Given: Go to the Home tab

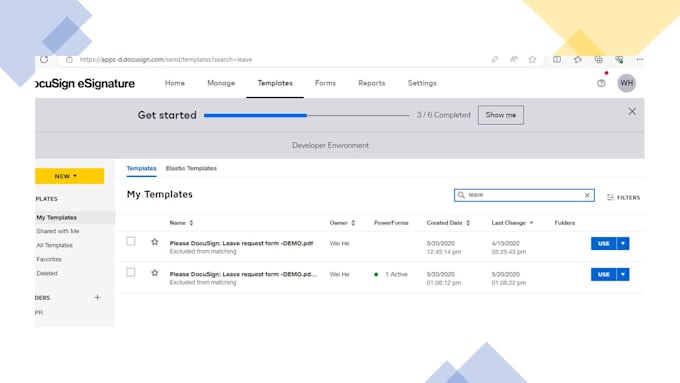Looking at the screenshot, I should pos(175,83).
